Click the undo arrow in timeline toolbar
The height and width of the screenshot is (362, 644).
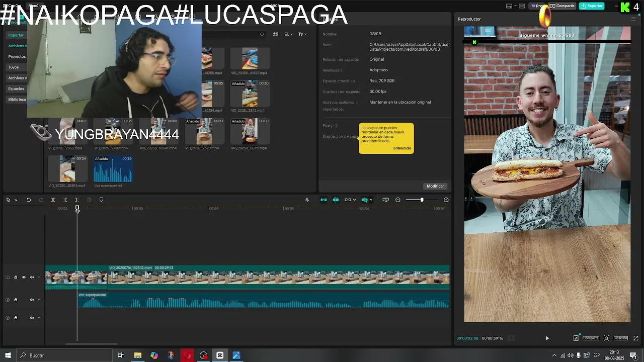click(29, 200)
